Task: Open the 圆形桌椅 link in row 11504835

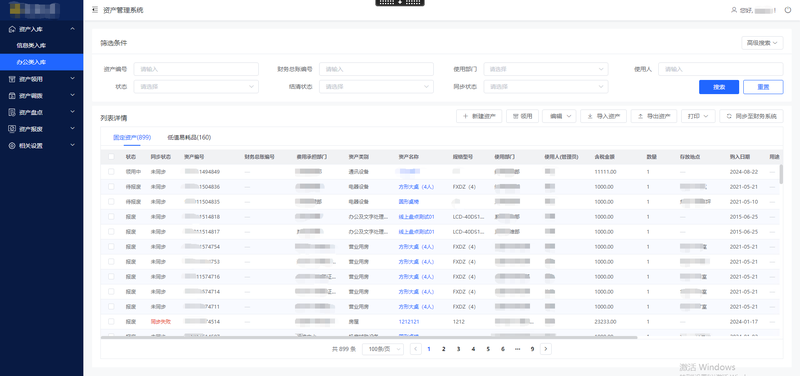Action: (409, 202)
